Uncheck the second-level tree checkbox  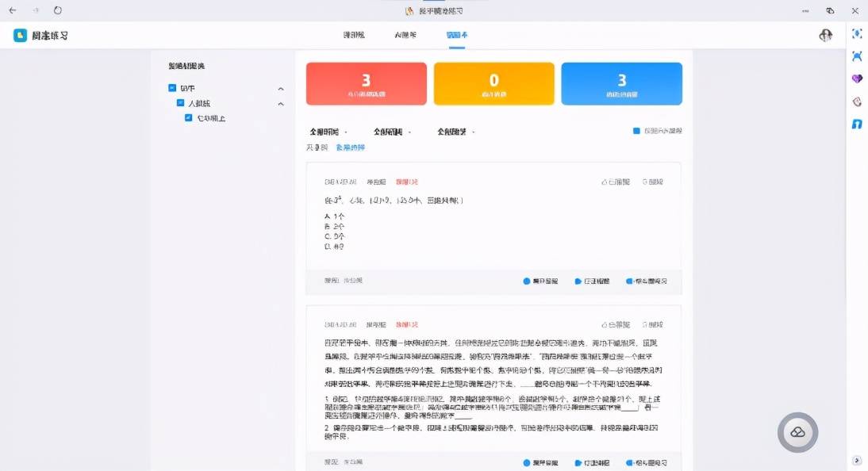click(x=180, y=103)
